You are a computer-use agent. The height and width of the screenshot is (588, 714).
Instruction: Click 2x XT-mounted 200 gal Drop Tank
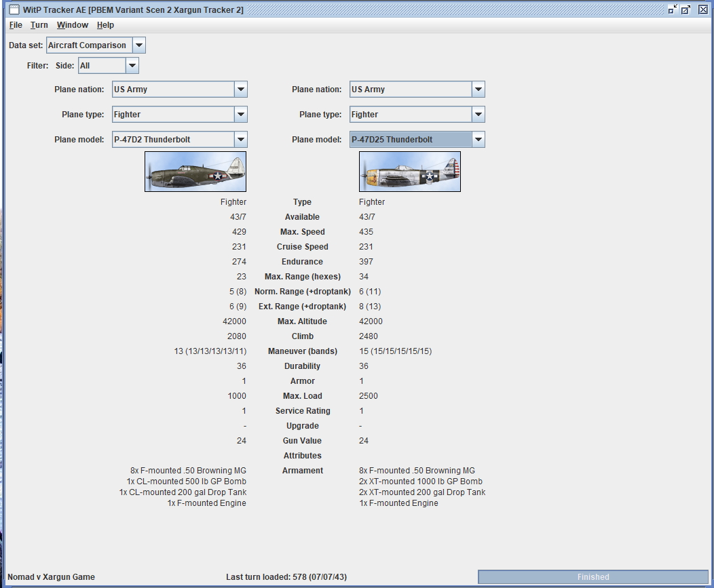click(x=422, y=492)
